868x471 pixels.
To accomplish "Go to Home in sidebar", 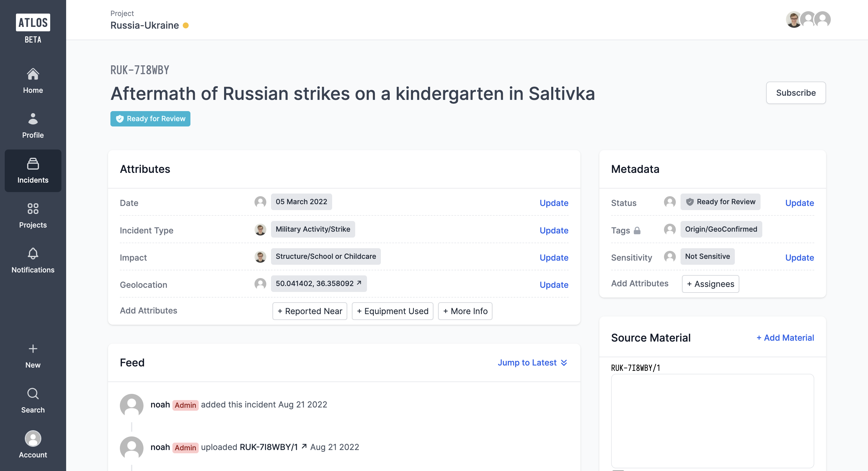I will 33,81.
